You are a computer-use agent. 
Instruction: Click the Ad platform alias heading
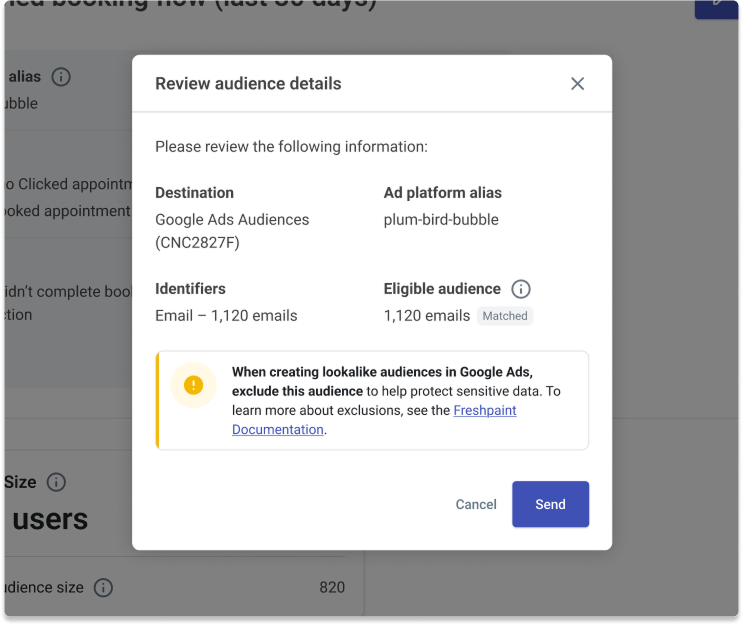click(x=443, y=193)
